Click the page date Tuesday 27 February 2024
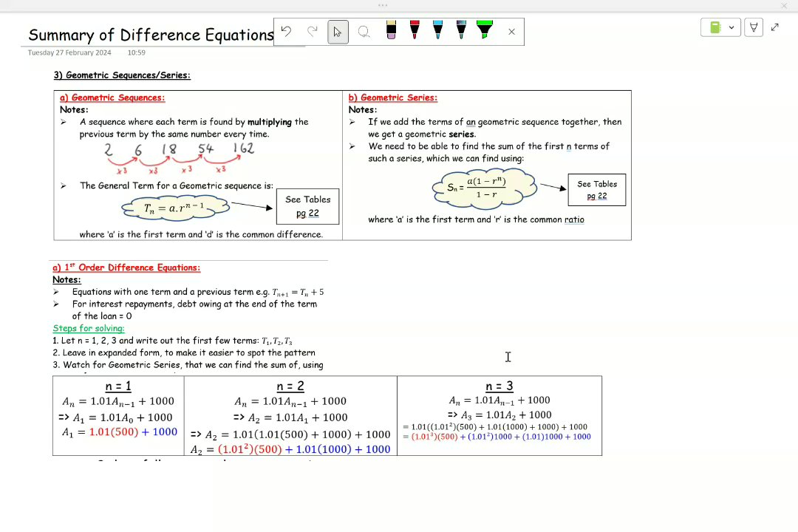The height and width of the screenshot is (532, 798). click(69, 52)
